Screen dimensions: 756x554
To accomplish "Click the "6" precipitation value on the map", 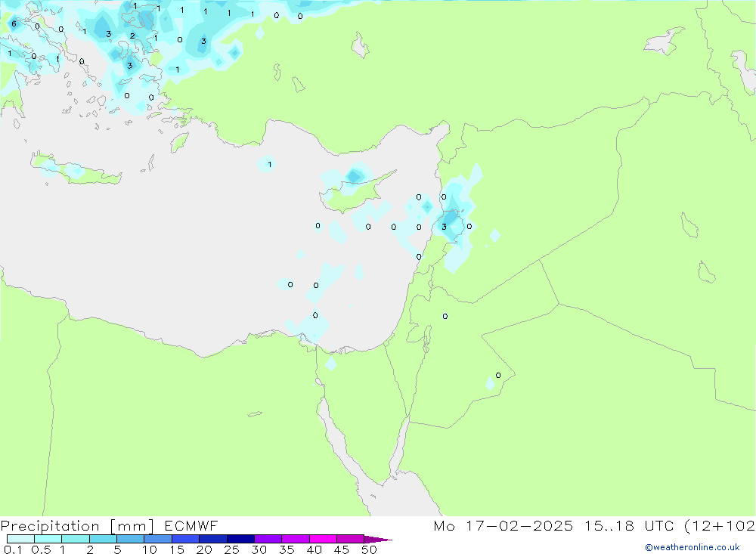I will (x=14, y=23).
